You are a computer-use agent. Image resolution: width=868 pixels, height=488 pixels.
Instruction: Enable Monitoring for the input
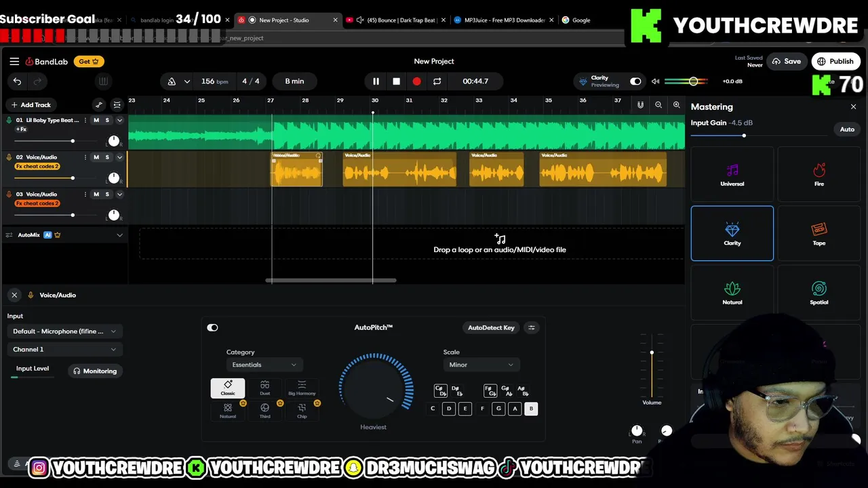(95, 371)
